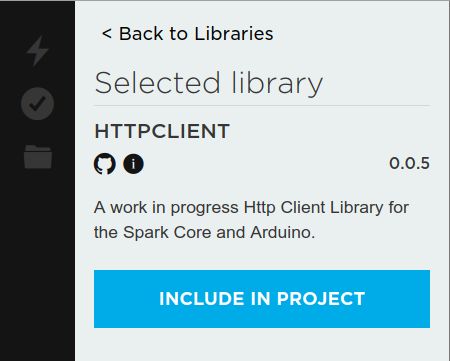Run code verification from the sidebar
450x361 pixels.
coord(37,104)
